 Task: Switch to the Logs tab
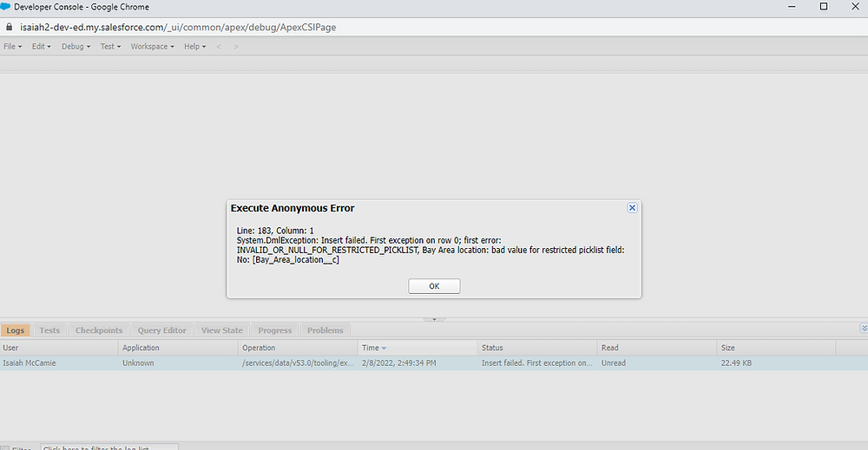tap(16, 330)
